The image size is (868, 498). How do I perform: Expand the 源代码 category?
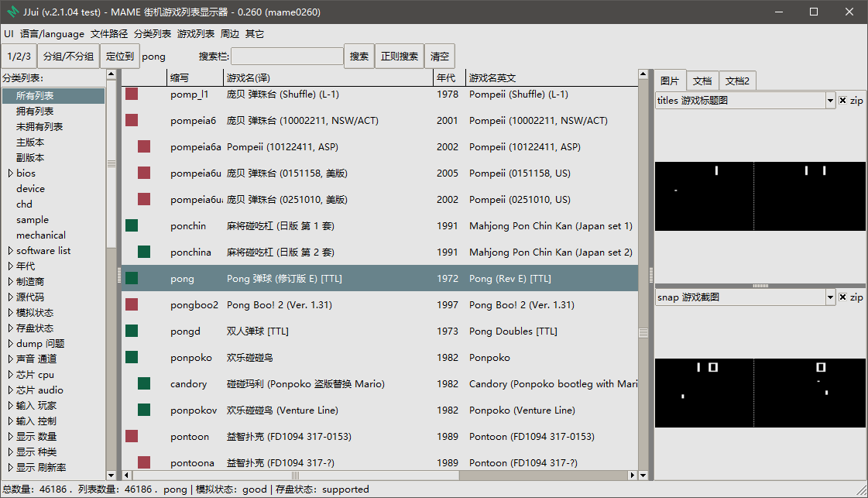pos(11,297)
